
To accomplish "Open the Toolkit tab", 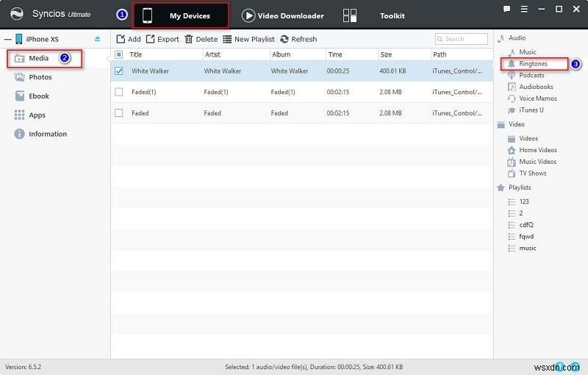I will (373, 15).
